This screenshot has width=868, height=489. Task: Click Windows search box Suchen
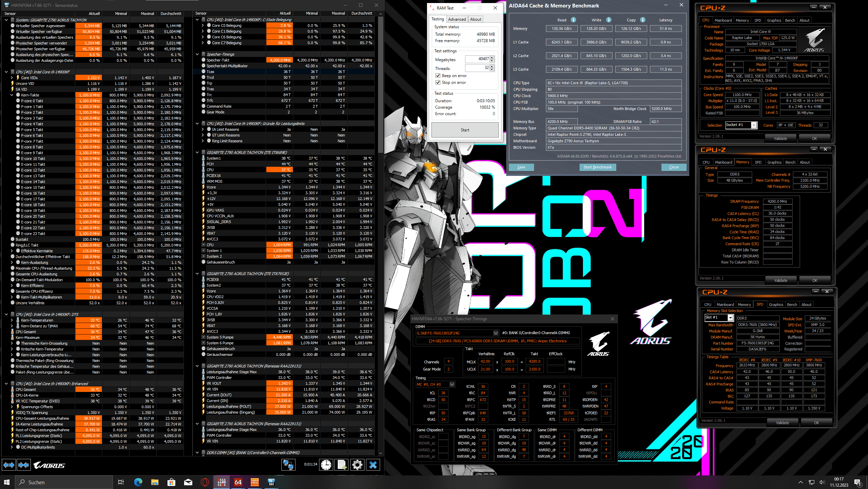click(x=64, y=482)
